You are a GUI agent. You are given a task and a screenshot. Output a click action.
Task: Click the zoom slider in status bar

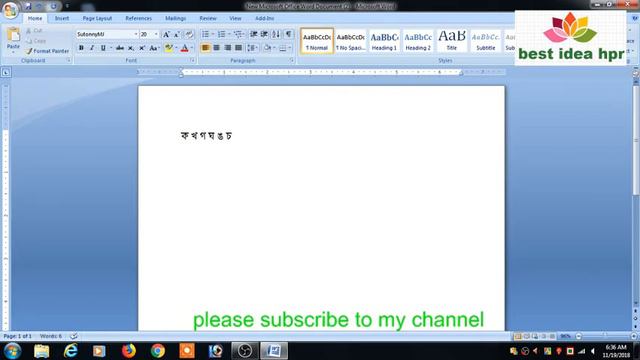pyautogui.click(x=606, y=336)
